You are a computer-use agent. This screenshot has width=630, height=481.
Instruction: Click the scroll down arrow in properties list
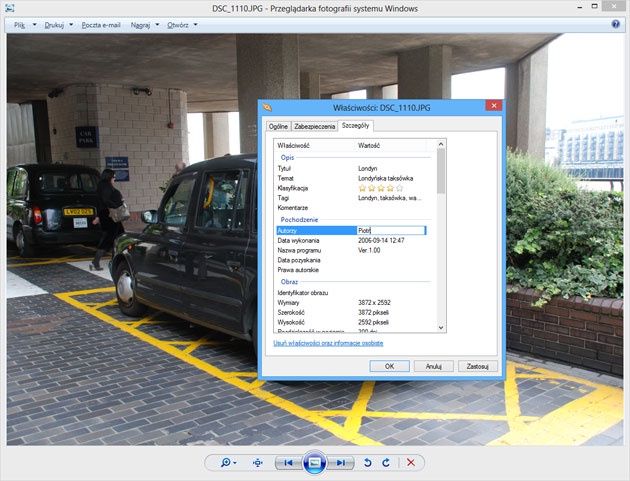[x=441, y=328]
